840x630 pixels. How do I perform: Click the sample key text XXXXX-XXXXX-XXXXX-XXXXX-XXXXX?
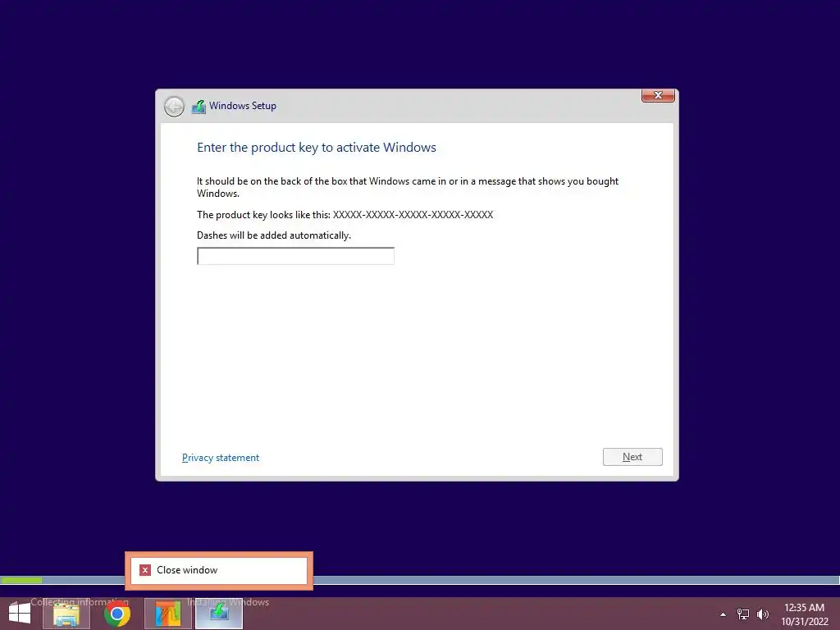413,215
